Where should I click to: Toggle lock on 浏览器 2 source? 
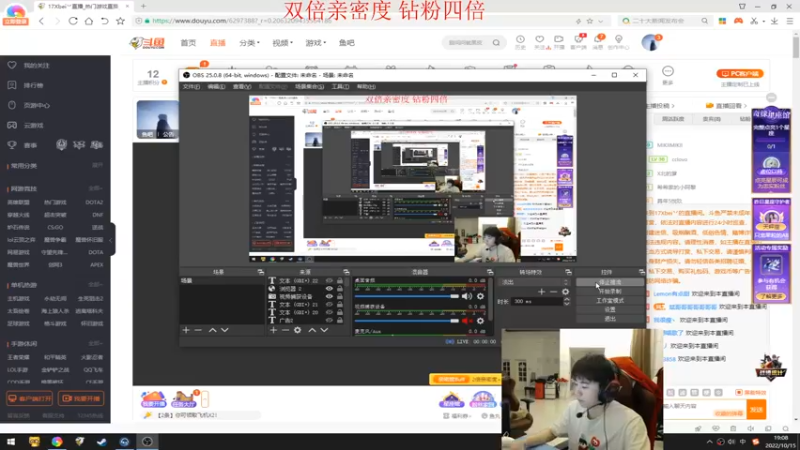click(x=340, y=289)
